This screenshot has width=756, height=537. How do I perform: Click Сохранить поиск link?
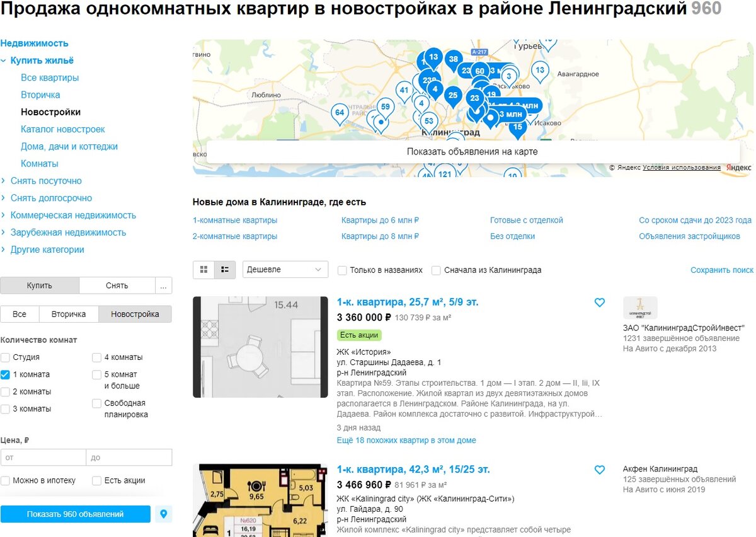(x=722, y=270)
